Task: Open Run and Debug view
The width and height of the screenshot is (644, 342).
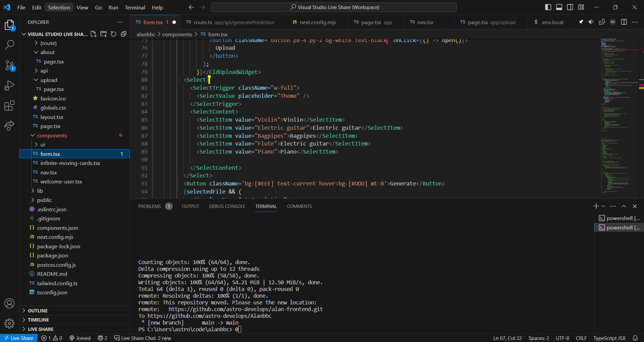Action: tap(9, 85)
